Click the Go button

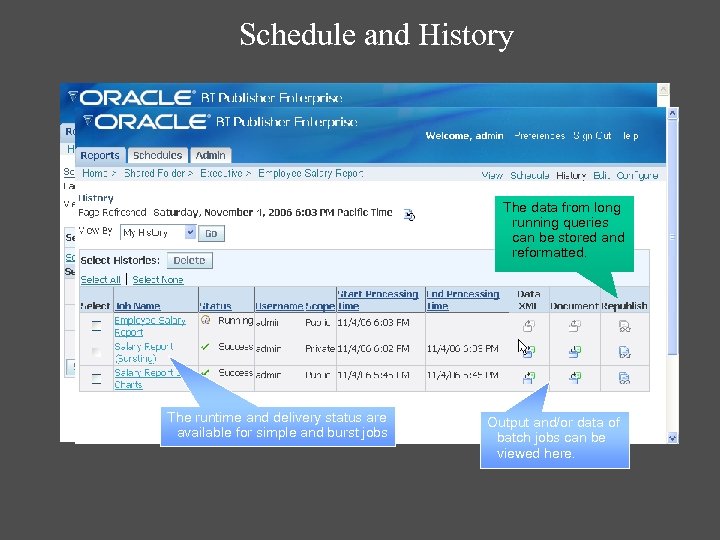pos(211,233)
